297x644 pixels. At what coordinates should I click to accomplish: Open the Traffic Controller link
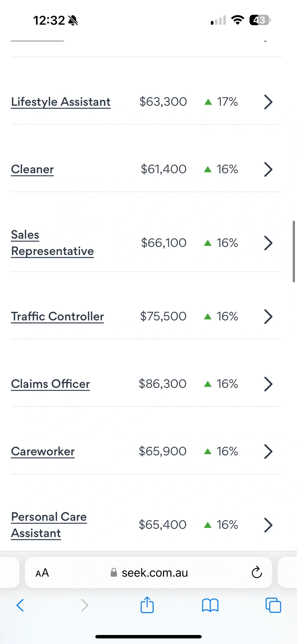pos(57,316)
